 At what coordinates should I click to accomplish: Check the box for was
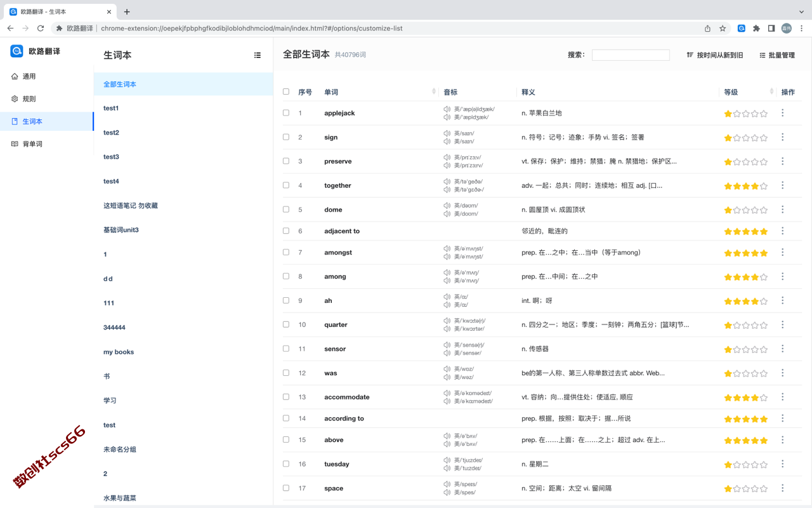286,373
